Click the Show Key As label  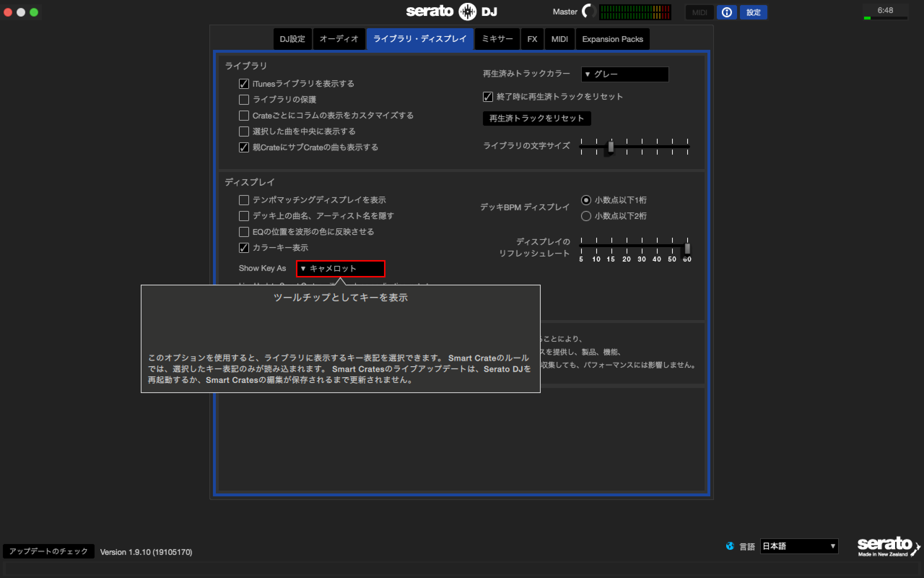(262, 268)
